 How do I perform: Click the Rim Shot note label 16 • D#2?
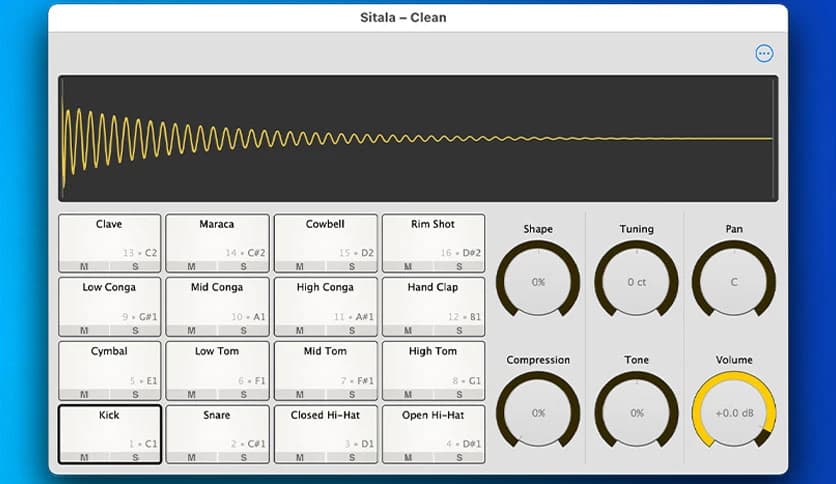(461, 253)
